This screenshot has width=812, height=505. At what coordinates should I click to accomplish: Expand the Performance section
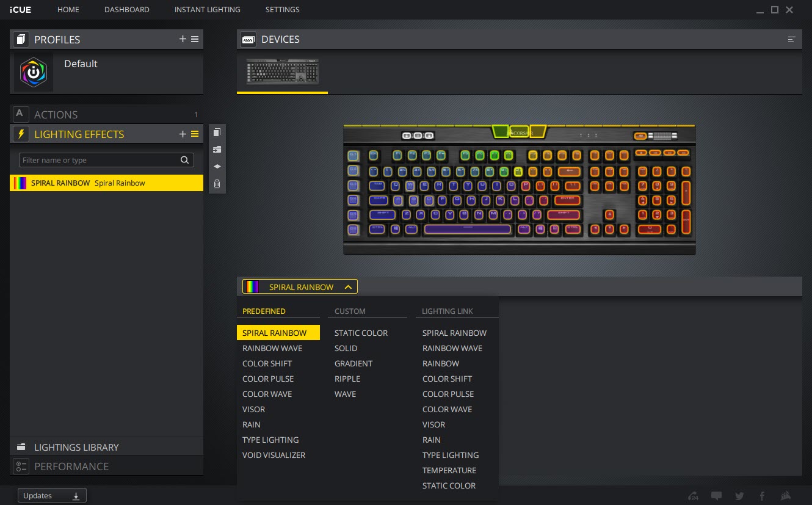coord(106,466)
